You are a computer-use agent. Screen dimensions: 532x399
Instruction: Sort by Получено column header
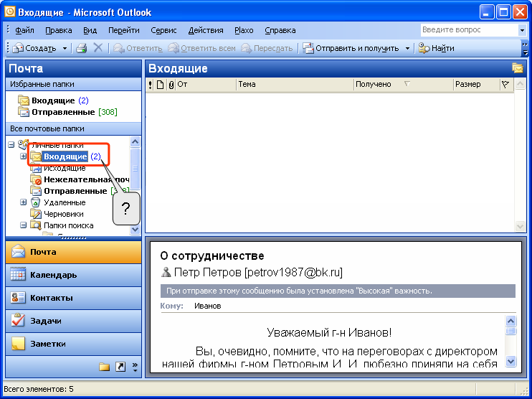coord(404,85)
